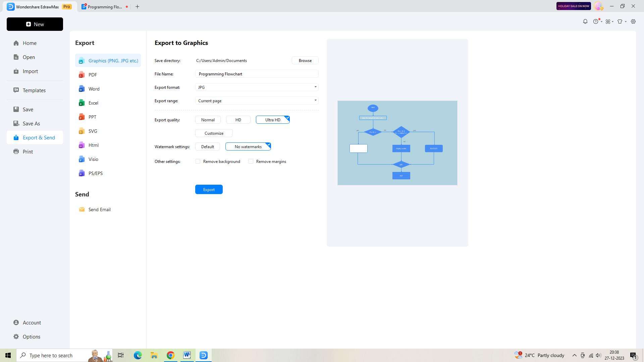Click the File Name input field

tap(257, 74)
